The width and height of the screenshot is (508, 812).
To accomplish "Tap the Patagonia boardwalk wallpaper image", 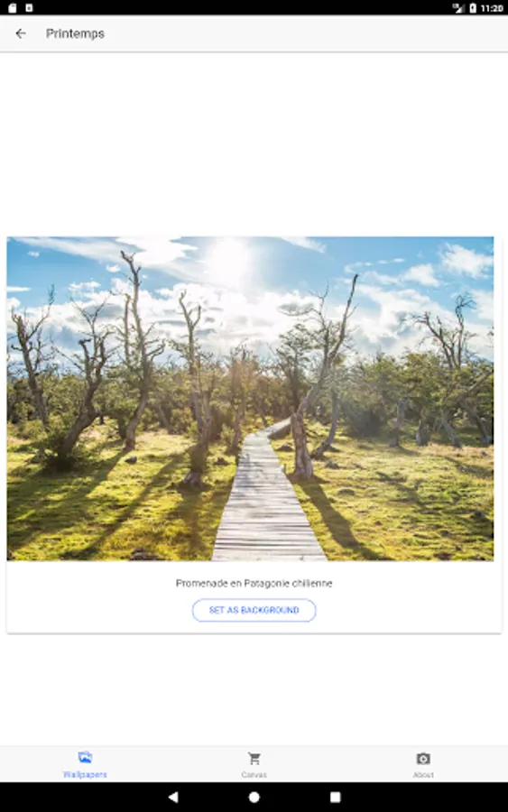I will tap(250, 399).
